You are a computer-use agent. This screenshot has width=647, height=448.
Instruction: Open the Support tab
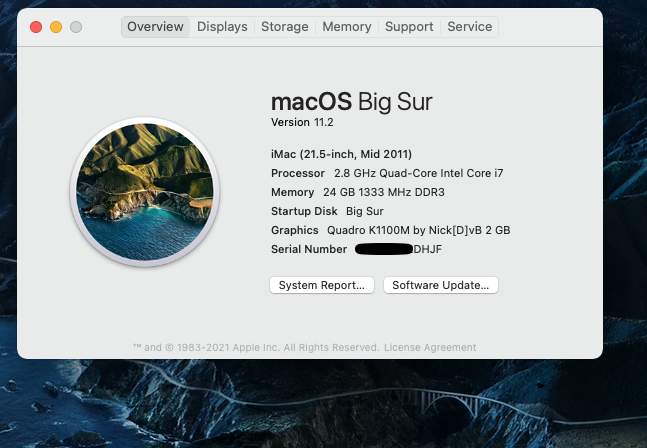click(409, 27)
